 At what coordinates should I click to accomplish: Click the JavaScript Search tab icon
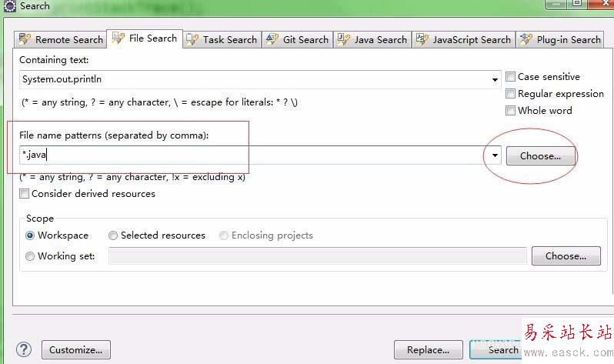422,39
